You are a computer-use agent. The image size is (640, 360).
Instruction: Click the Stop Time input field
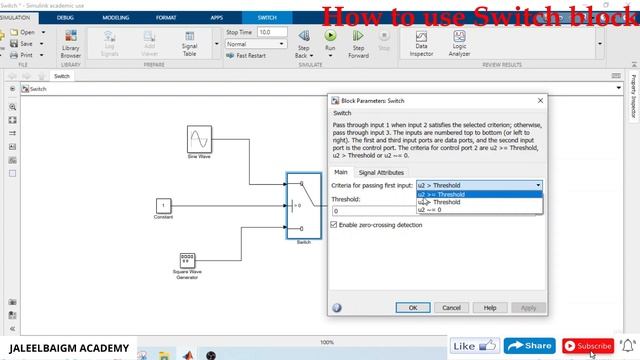coord(272,32)
